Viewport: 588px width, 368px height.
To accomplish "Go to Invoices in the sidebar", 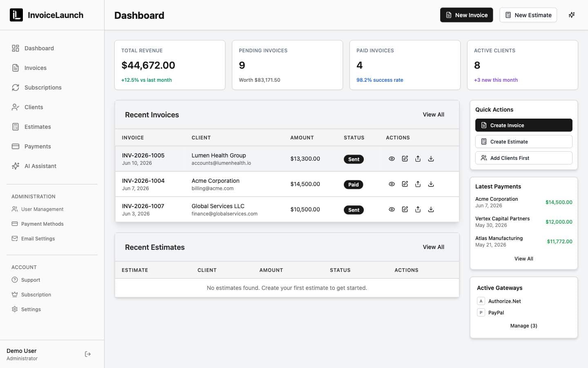I will 52,68.
